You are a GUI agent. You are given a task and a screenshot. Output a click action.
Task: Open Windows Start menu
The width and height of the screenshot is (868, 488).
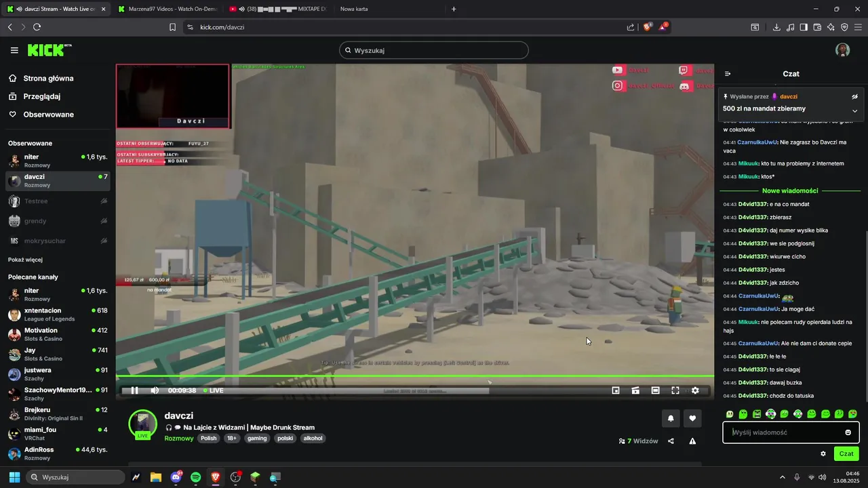click(14, 477)
